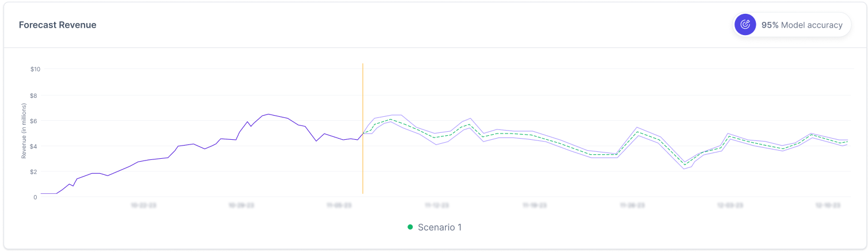Click the $4 y-axis label

point(35,146)
